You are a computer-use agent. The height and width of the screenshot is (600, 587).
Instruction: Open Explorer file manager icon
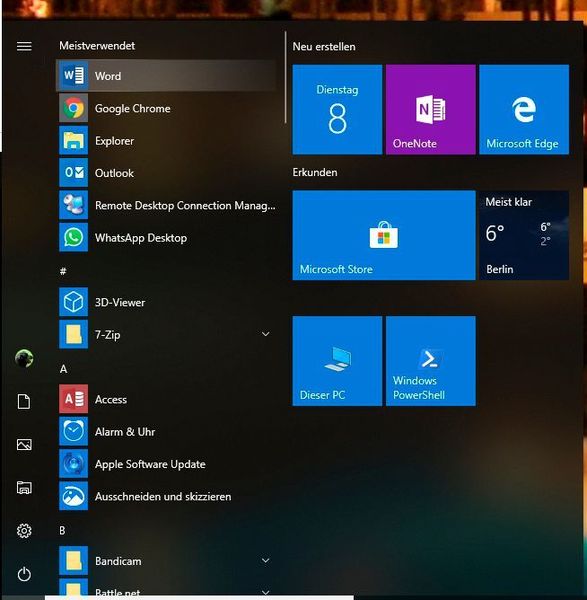pyautogui.click(x=73, y=140)
